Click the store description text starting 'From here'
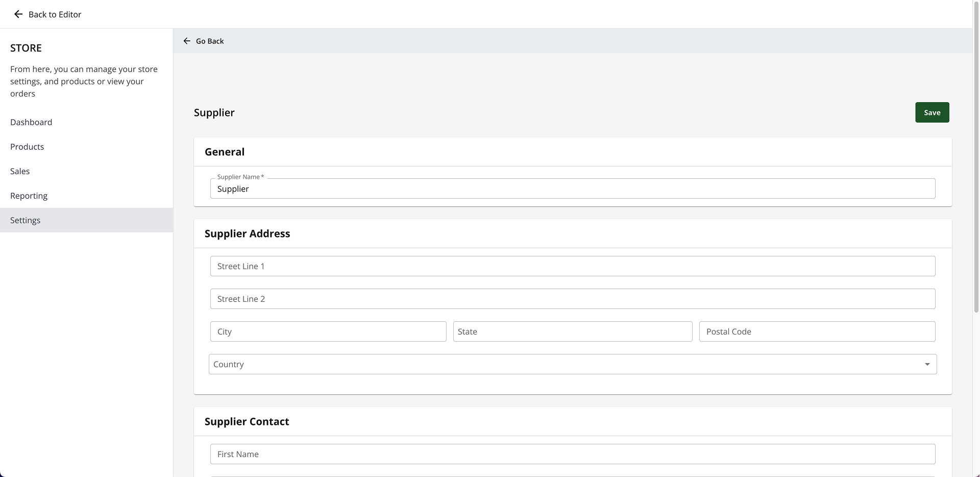This screenshot has height=477, width=980. coord(84,81)
